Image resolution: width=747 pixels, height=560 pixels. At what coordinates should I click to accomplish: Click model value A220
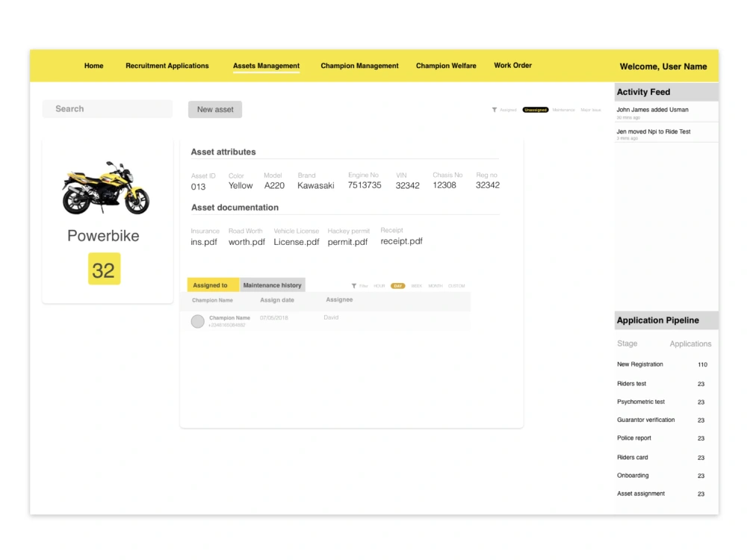(274, 186)
